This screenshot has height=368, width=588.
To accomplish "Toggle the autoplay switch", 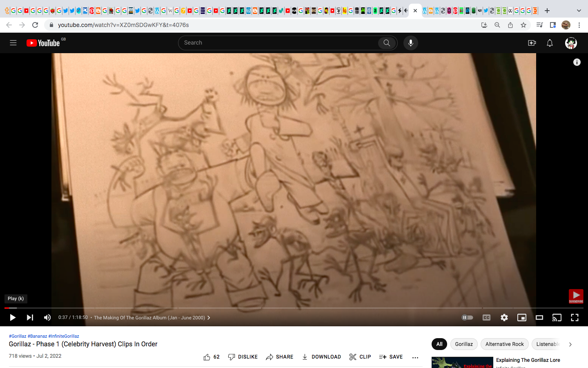I will pos(467,318).
